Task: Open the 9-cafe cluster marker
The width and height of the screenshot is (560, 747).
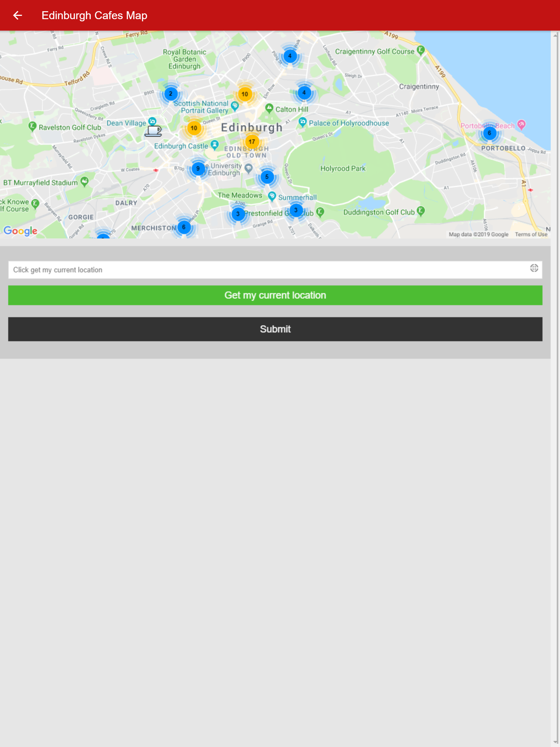Action: tap(198, 168)
